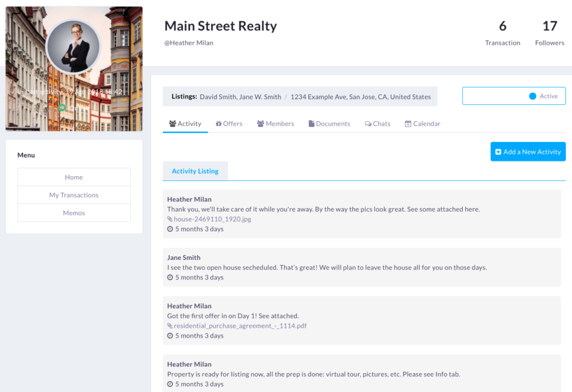Click the Documents file icon
The image size is (572, 392).
click(x=311, y=124)
